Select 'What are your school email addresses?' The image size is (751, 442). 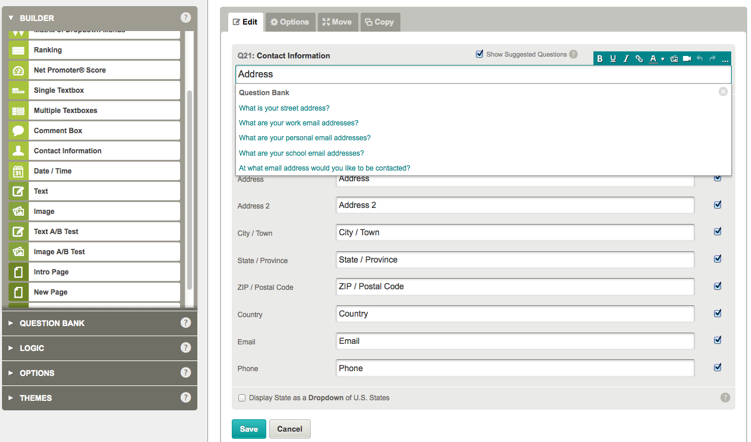pos(301,153)
